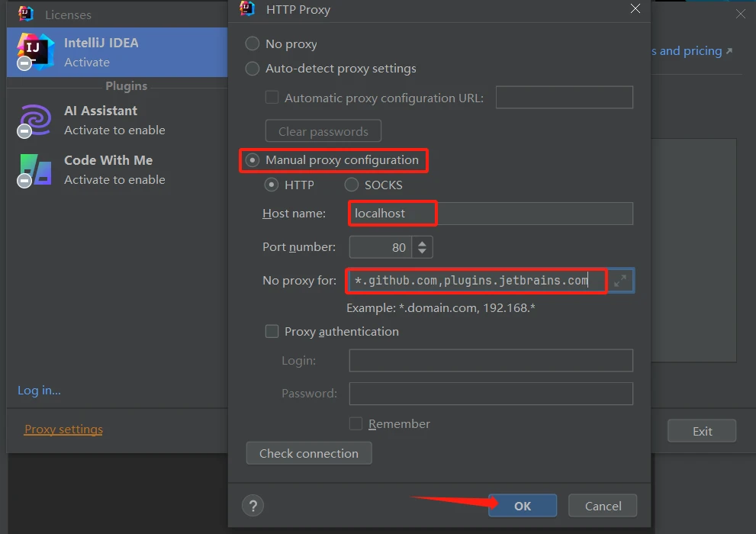Screen dimensions: 756x534
Task: Select IntelliJ IDEA Activate list item
Action: click(x=117, y=52)
